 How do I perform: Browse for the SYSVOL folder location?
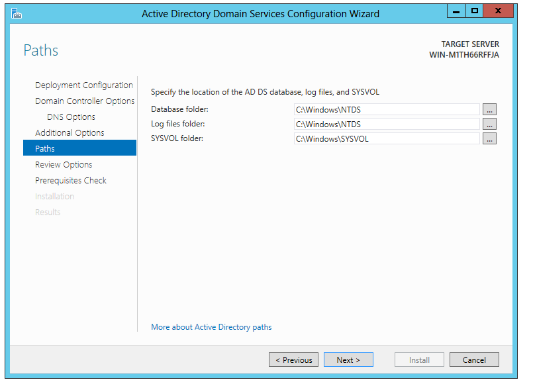pyautogui.click(x=489, y=138)
